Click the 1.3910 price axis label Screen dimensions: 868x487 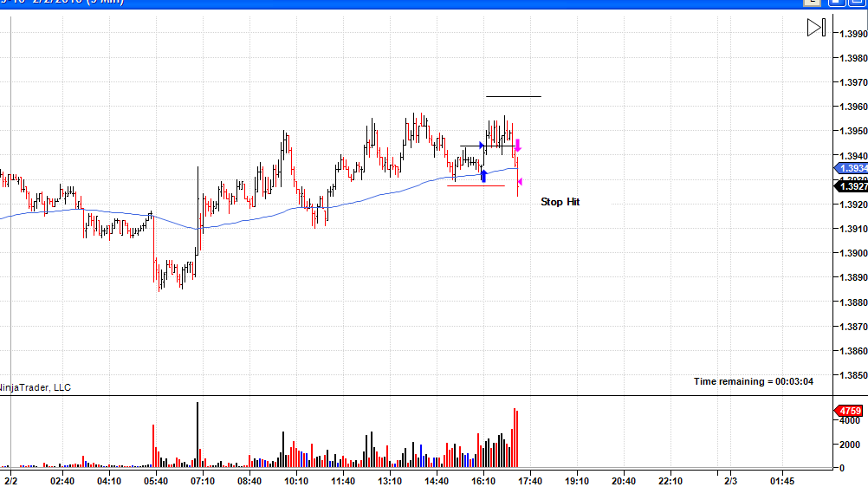point(853,229)
